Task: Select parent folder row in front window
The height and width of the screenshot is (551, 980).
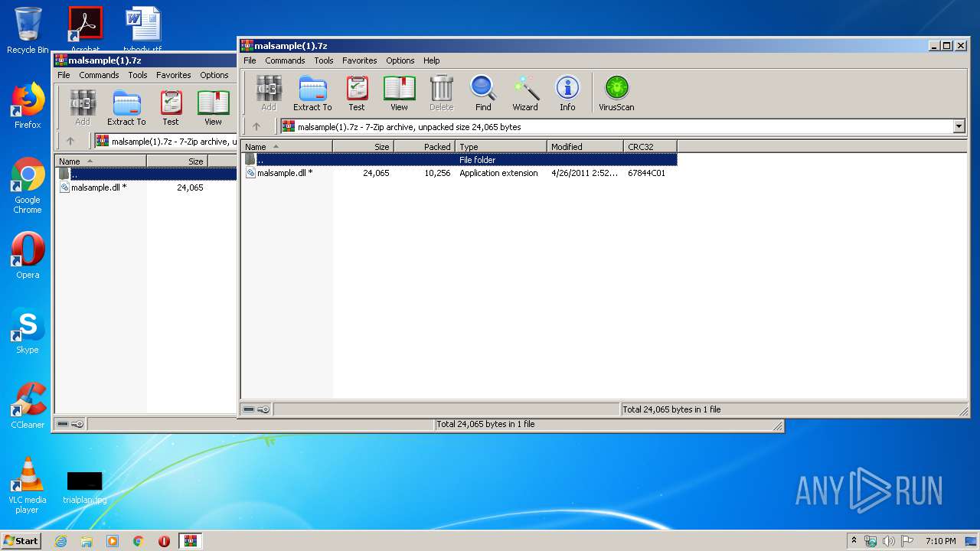Action: tap(459, 160)
